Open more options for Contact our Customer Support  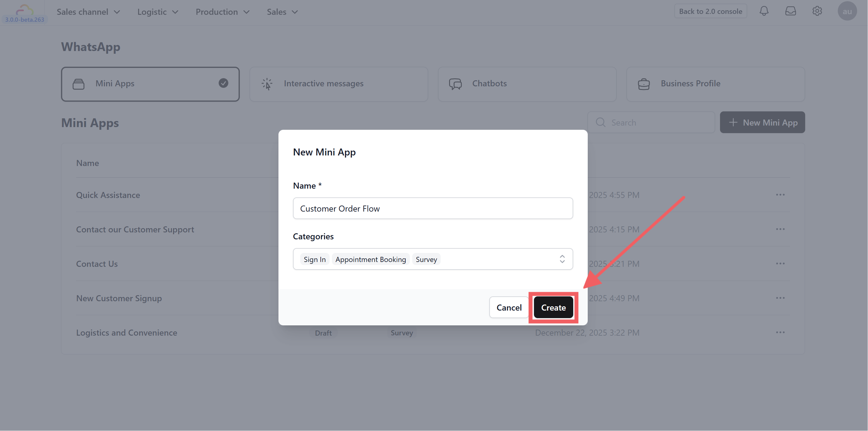[x=780, y=229]
